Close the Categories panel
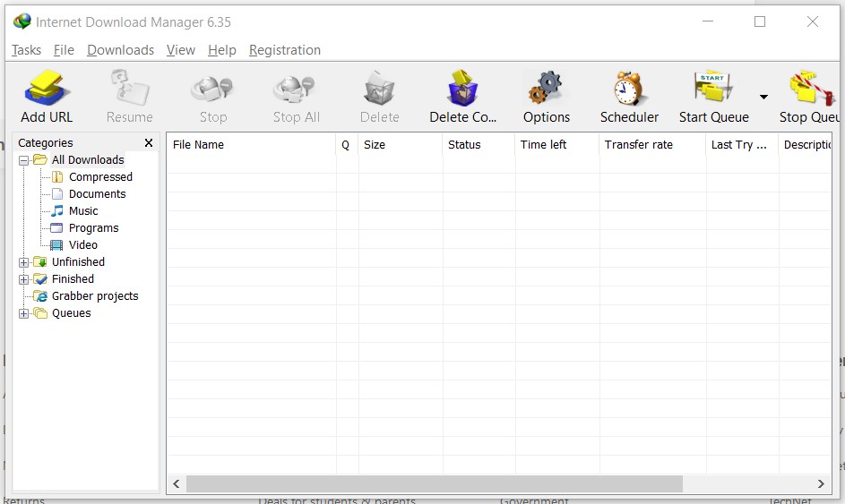Viewport: 845px width, 504px height. coord(149,142)
